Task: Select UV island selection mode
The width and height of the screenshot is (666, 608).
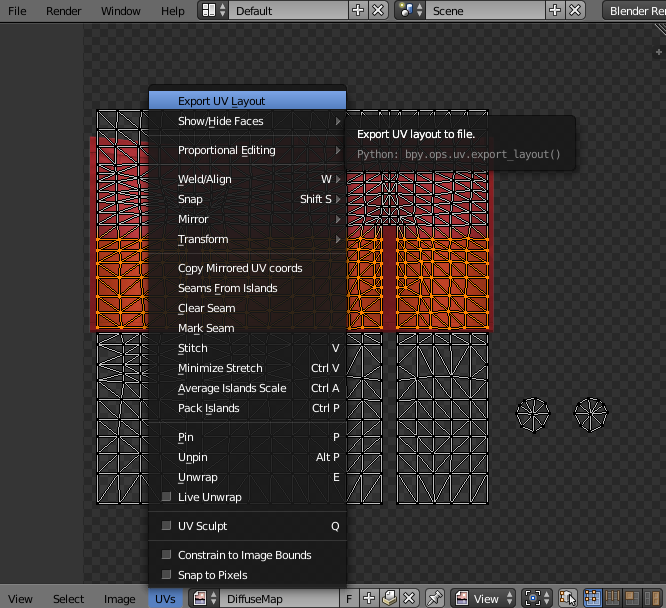Action: coord(652,599)
